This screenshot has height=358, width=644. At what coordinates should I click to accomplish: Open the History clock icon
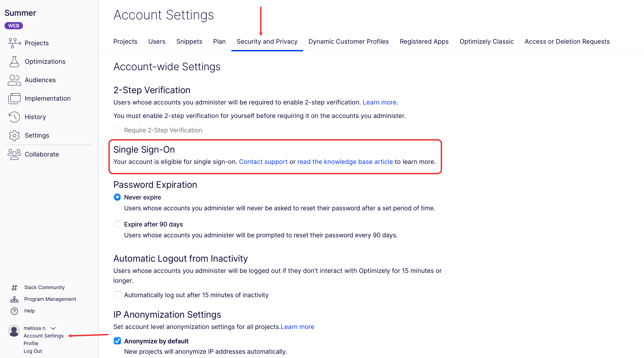click(x=14, y=117)
